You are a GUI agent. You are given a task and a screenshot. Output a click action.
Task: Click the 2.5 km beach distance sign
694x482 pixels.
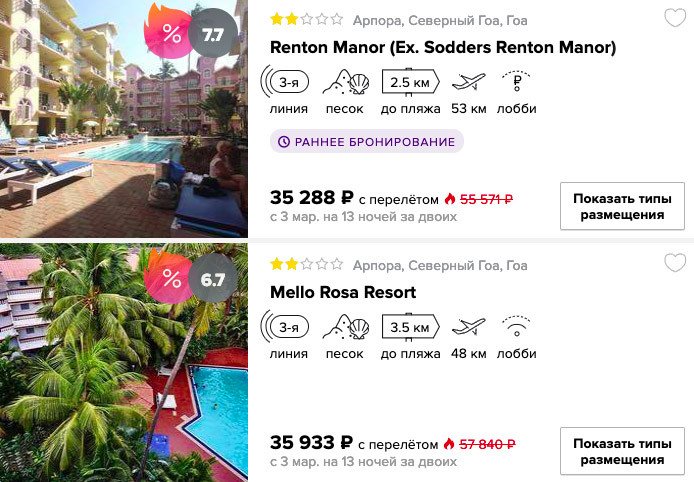coord(410,82)
